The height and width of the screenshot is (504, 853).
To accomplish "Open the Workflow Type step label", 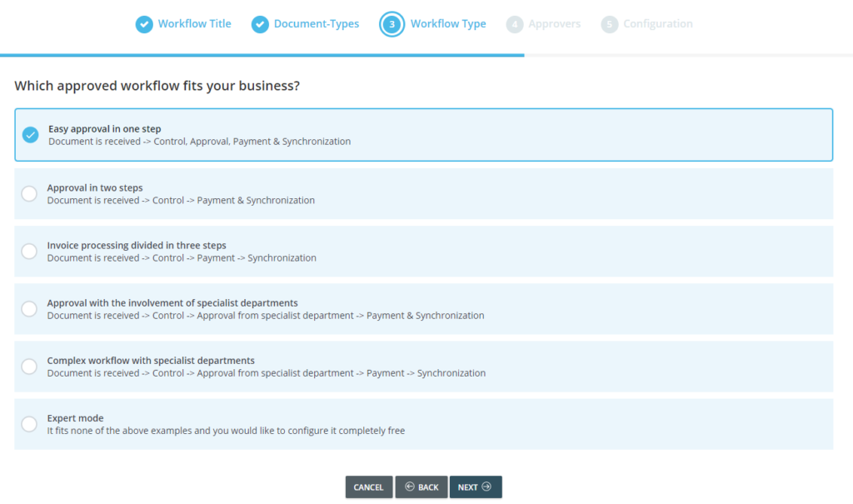I will pyautogui.click(x=448, y=24).
